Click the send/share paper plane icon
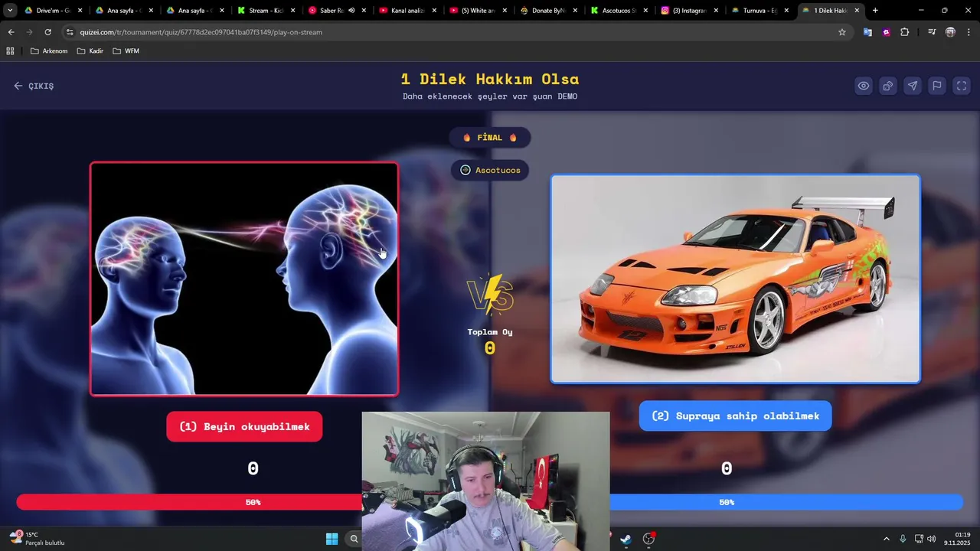Screen dimensions: 980x551 (913, 86)
